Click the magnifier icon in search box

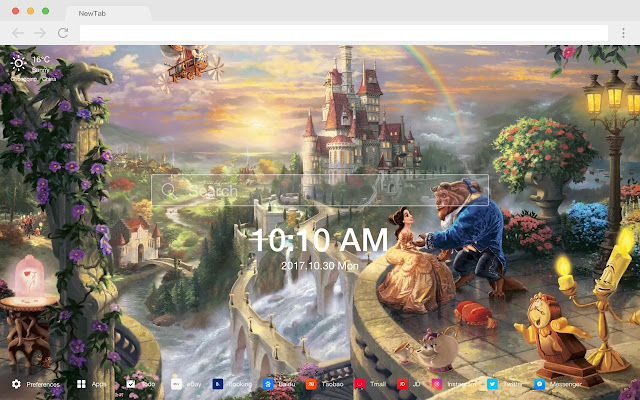(x=169, y=191)
